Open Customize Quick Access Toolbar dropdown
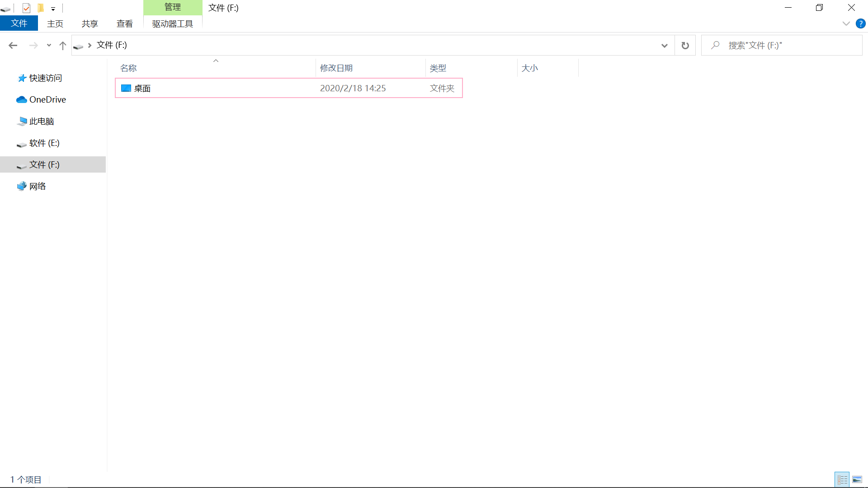868x488 pixels. 53,9
